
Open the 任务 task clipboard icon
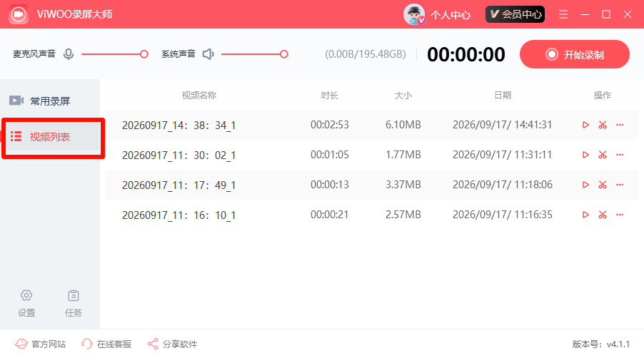point(74,304)
